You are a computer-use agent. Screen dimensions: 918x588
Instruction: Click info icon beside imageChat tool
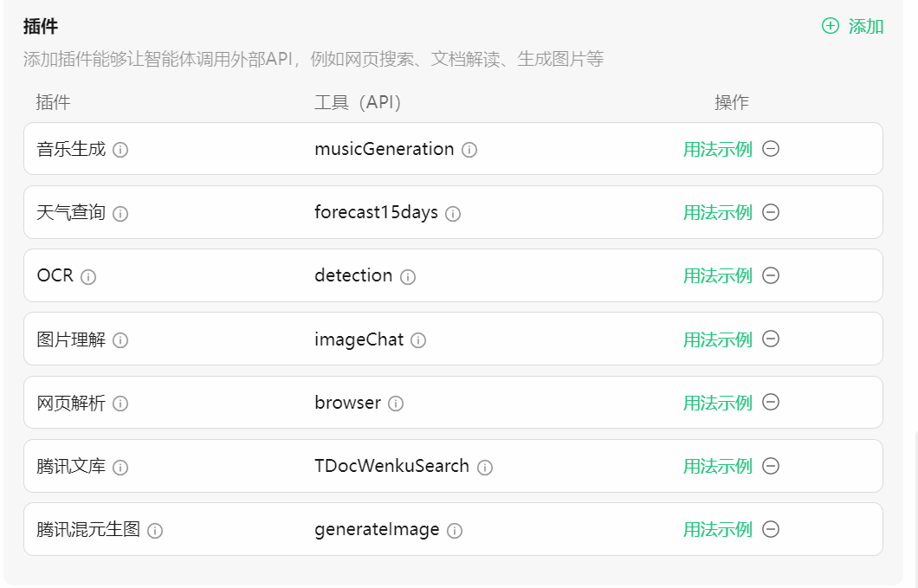tap(418, 340)
